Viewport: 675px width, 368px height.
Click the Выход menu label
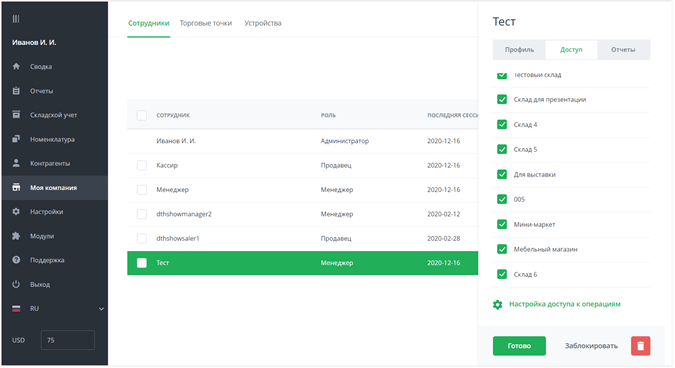[40, 285]
